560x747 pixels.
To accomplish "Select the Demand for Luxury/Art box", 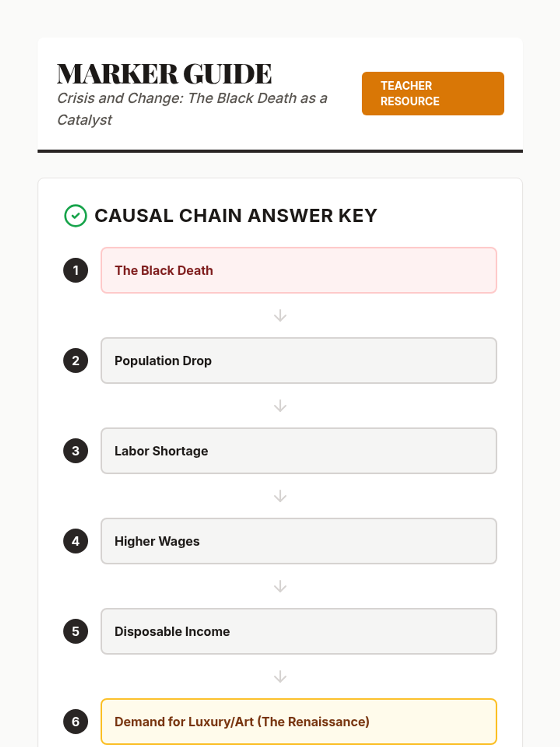I will pos(299,721).
